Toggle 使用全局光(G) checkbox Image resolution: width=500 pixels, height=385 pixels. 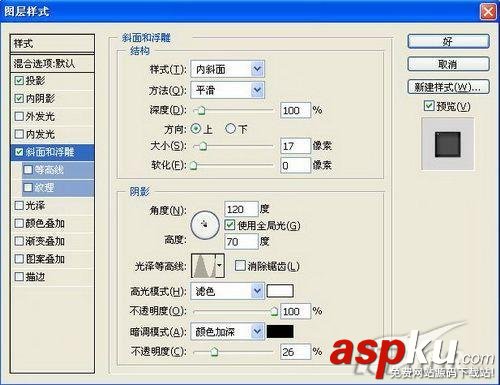click(229, 225)
